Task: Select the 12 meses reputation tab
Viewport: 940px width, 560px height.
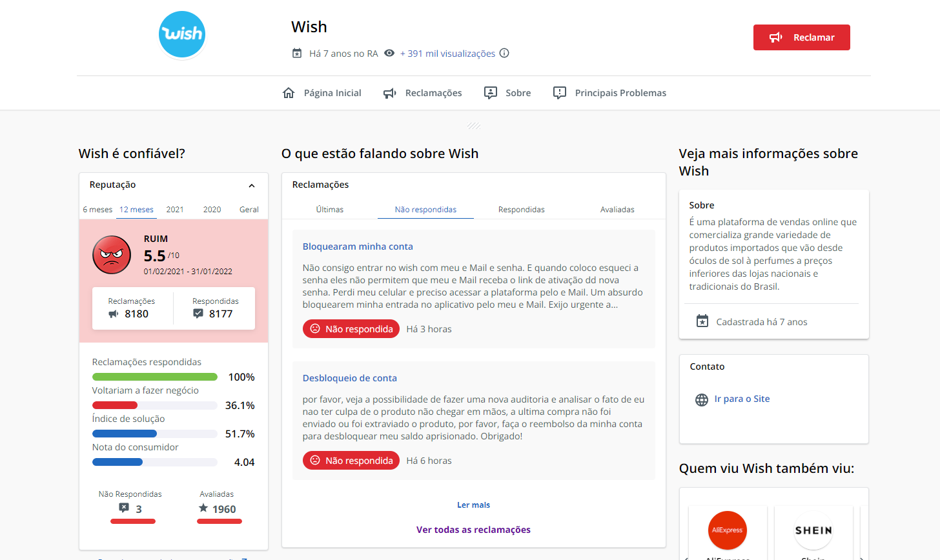Action: (136, 210)
